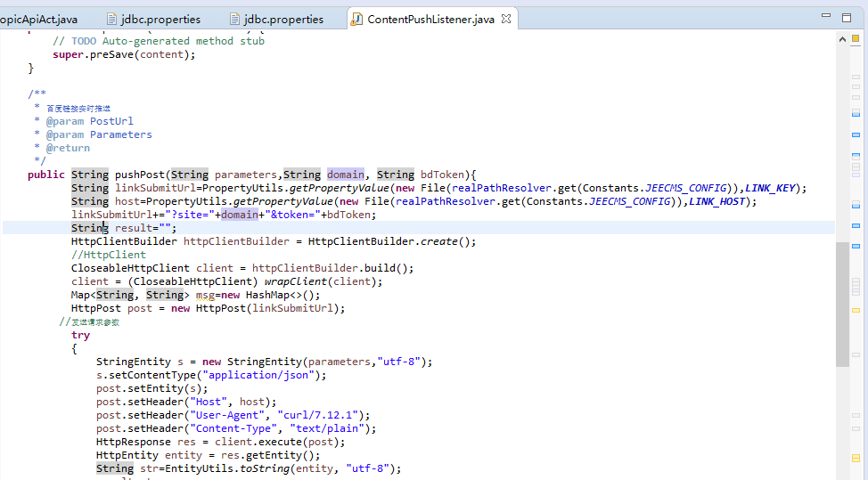
Task: Switch to the opicApiAct.java tab
Action: [x=38, y=20]
